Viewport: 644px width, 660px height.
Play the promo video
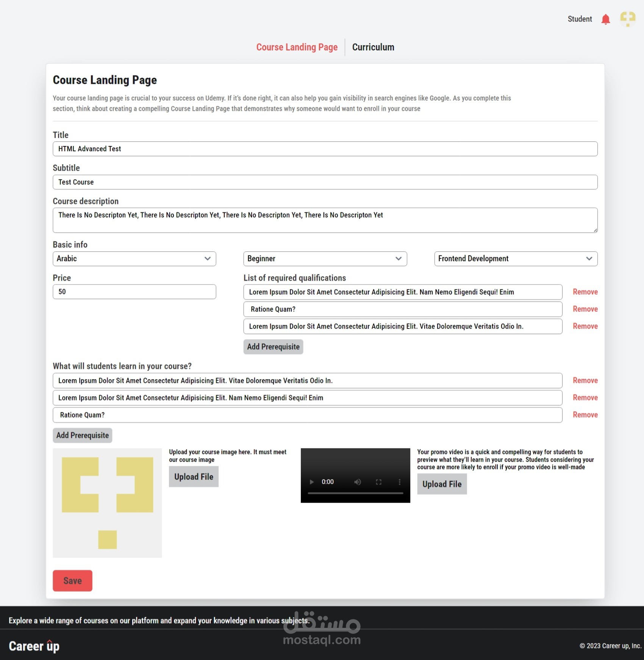click(312, 482)
